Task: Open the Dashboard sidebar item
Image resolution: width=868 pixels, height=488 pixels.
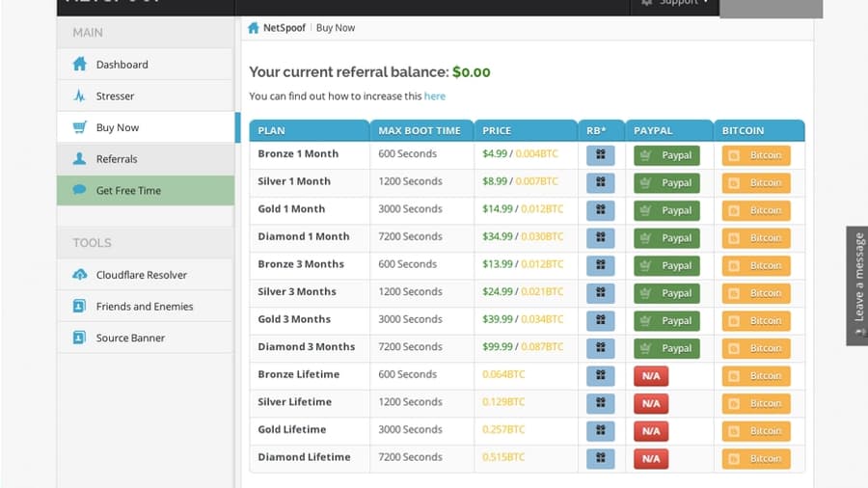Action: coord(146,65)
